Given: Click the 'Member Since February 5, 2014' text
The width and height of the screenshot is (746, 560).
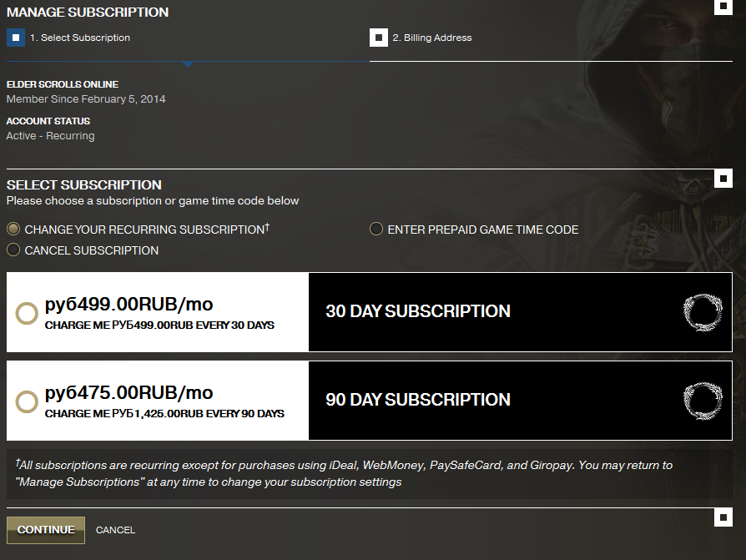Looking at the screenshot, I should (x=86, y=99).
